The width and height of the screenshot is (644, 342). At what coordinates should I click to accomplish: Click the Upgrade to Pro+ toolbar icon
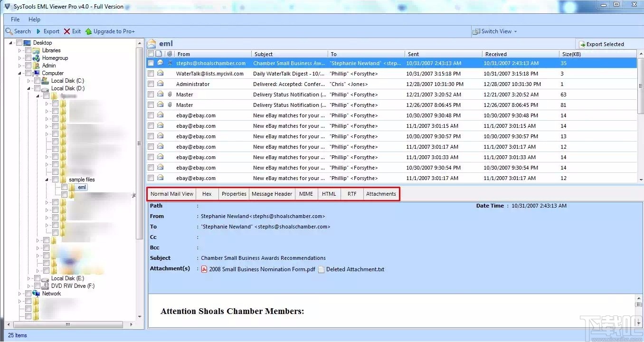point(88,31)
